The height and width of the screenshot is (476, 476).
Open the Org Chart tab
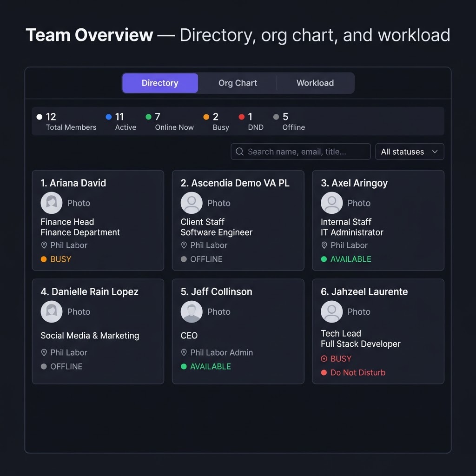tap(238, 83)
